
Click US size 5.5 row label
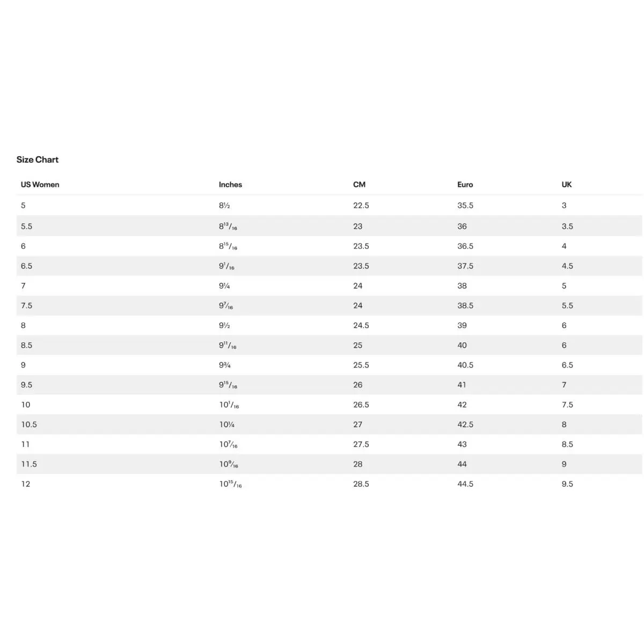click(27, 226)
